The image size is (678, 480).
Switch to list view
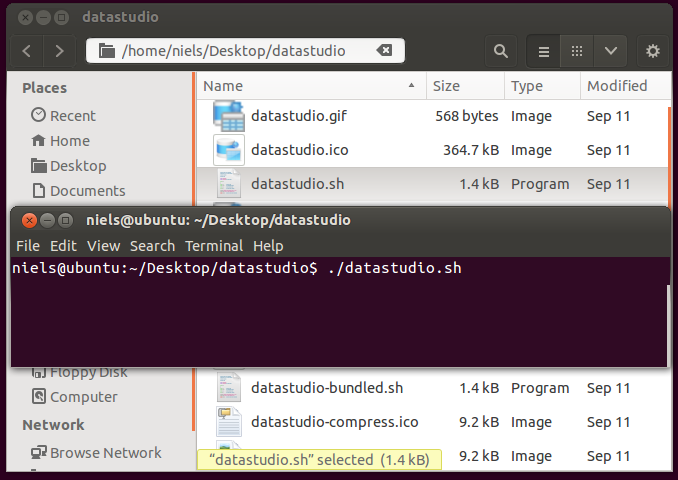tap(544, 51)
